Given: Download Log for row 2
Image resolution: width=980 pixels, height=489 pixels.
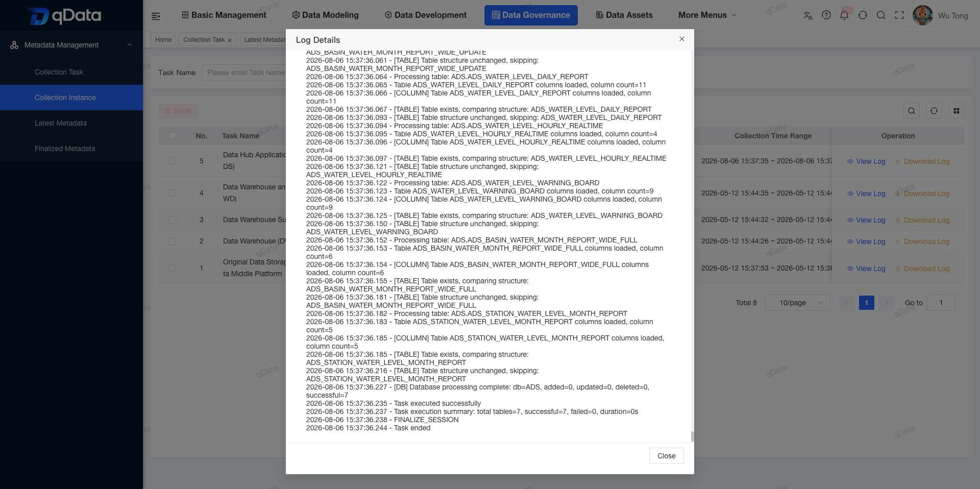Looking at the screenshot, I should point(922,241).
